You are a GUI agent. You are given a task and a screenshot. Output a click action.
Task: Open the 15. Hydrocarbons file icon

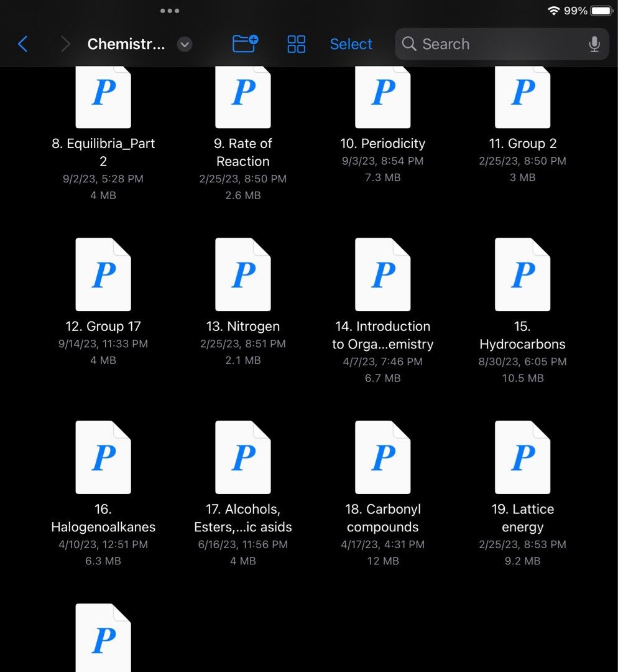[522, 274]
